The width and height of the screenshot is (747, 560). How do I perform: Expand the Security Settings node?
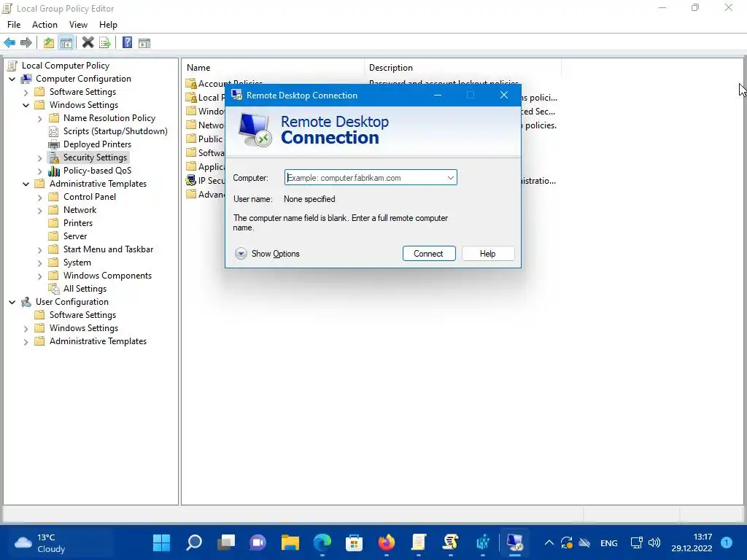coord(40,157)
